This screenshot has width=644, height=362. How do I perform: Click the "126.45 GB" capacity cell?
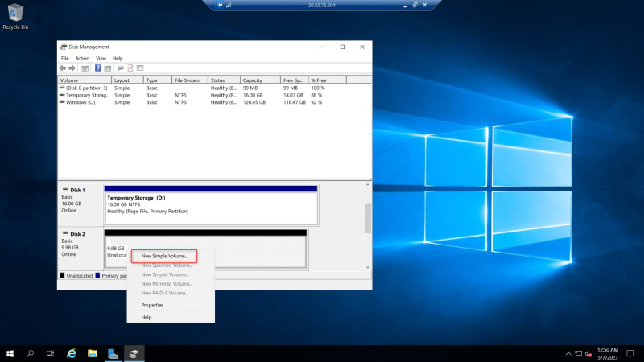254,102
